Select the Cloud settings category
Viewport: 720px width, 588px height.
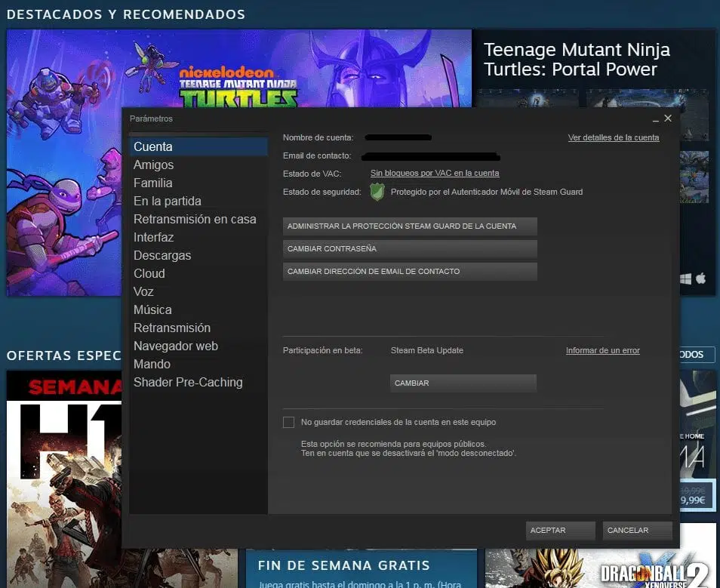[149, 273]
